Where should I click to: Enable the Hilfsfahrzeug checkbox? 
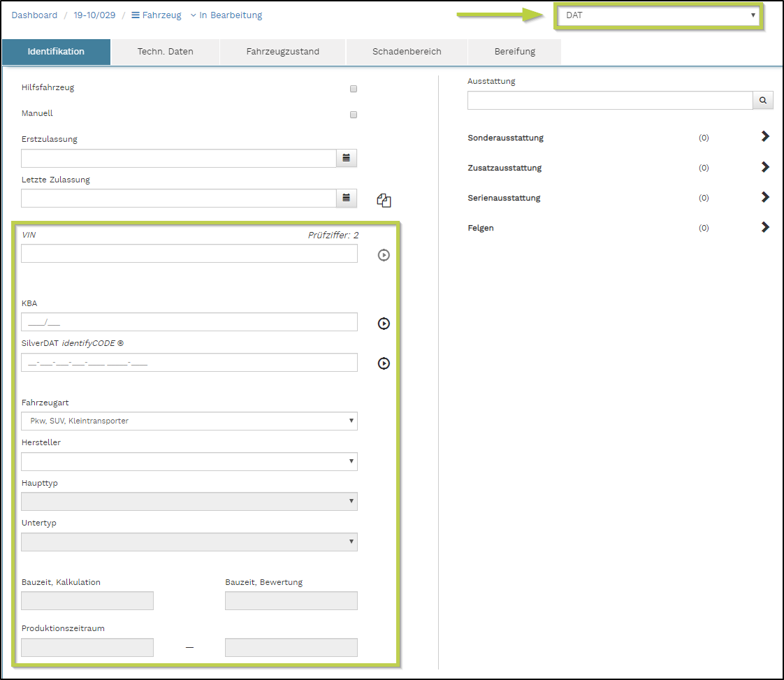pyautogui.click(x=354, y=89)
